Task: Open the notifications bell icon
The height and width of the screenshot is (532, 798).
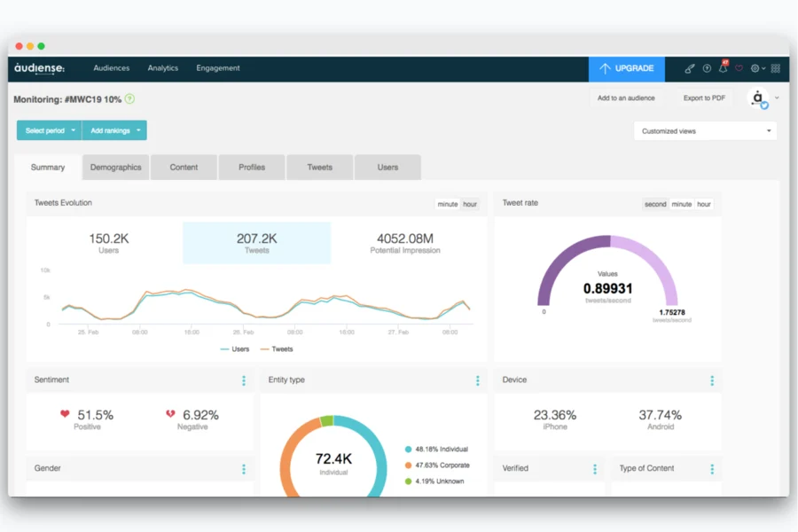Action: 723,68
